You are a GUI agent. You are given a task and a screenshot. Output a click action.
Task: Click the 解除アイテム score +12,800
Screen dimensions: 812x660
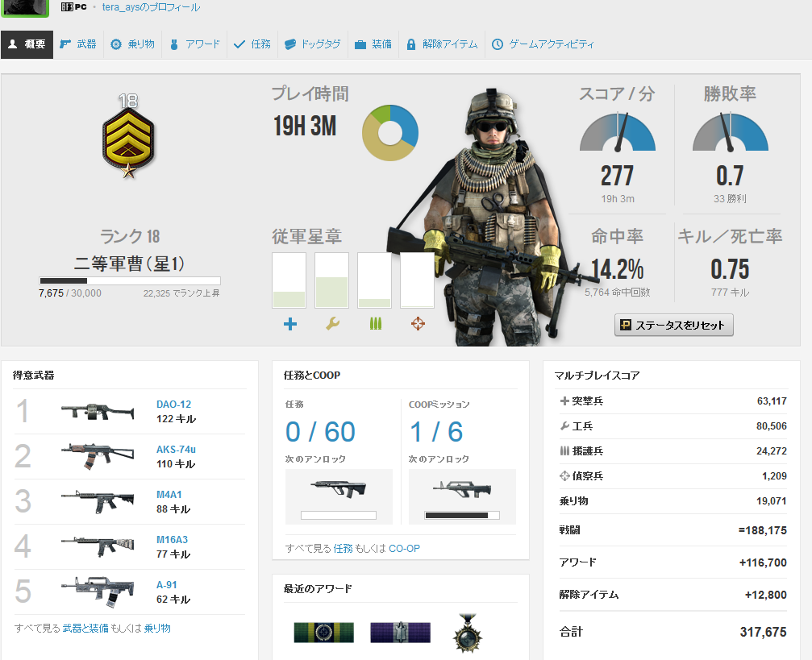point(765,595)
